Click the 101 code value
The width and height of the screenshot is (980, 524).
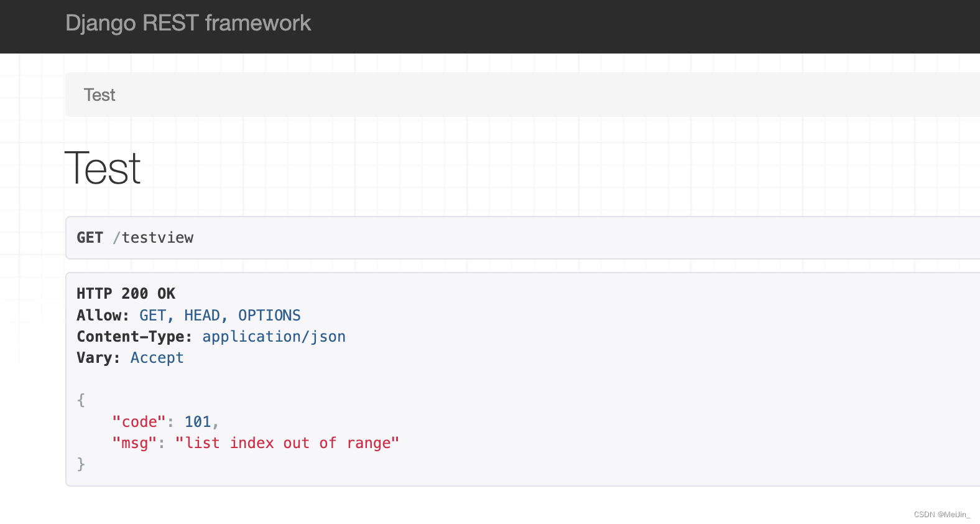pos(198,422)
